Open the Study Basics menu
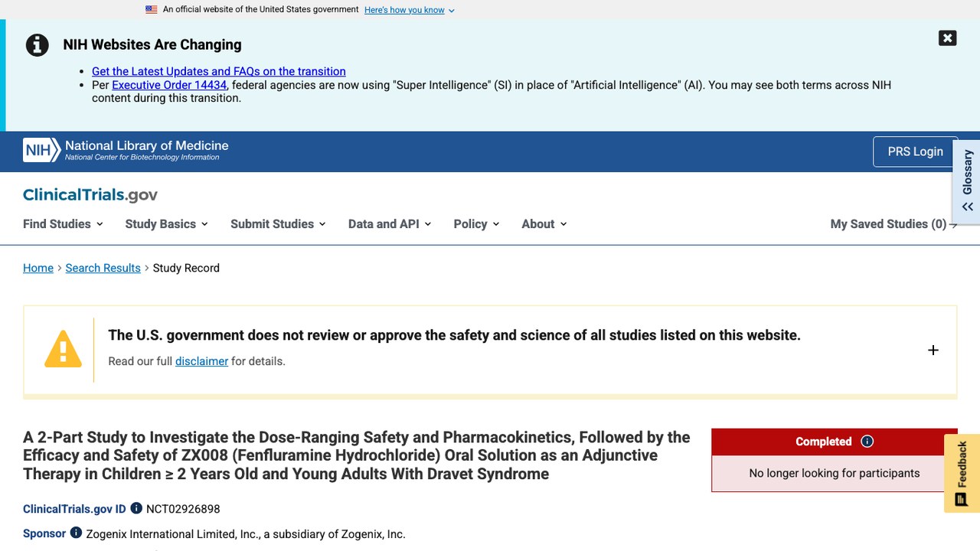980x551 pixels. point(167,224)
